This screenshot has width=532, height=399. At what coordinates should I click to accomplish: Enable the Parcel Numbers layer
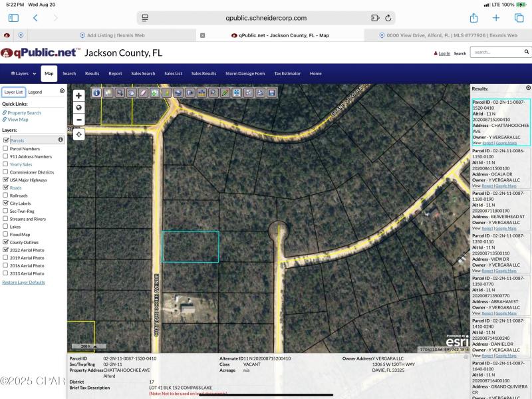[5, 148]
